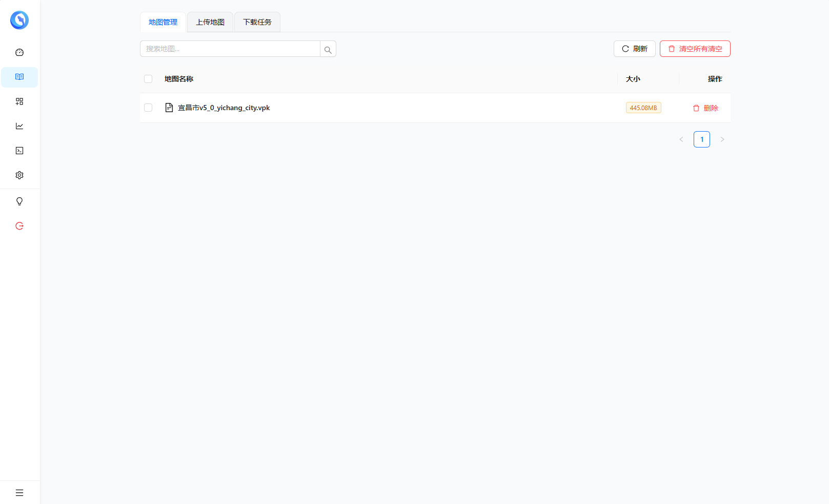Go to the previous page arrow
829x504 pixels.
[x=681, y=139]
